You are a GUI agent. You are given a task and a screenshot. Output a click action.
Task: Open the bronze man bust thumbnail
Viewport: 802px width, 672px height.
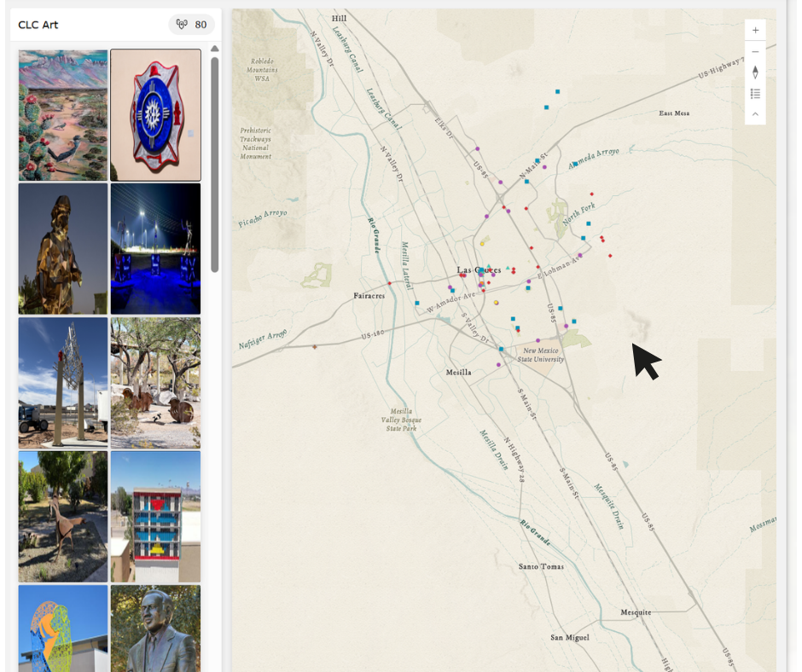[x=155, y=629]
